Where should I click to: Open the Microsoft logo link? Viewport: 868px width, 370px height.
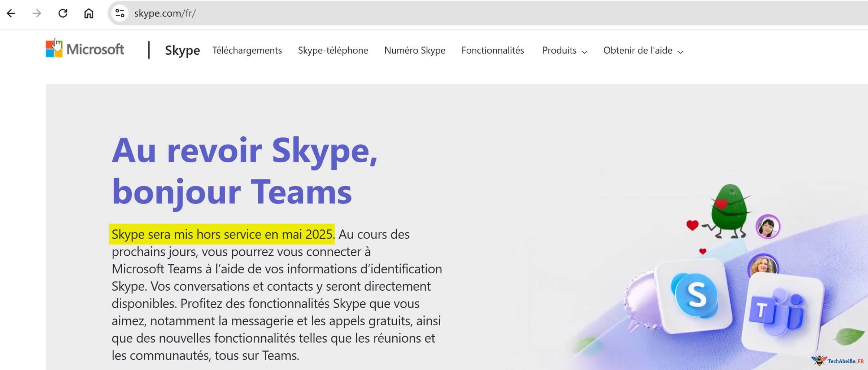click(85, 49)
